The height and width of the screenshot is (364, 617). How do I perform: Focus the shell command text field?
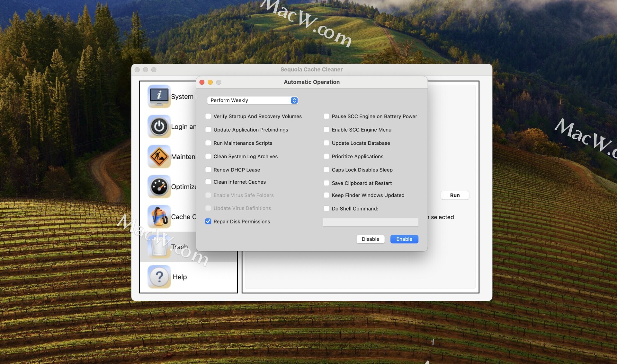click(x=371, y=222)
